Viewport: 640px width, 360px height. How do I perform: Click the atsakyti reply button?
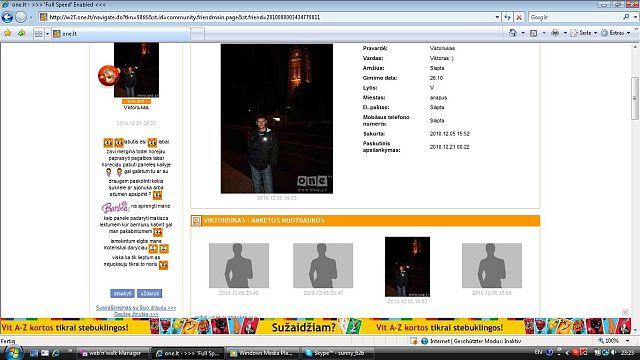122,293
